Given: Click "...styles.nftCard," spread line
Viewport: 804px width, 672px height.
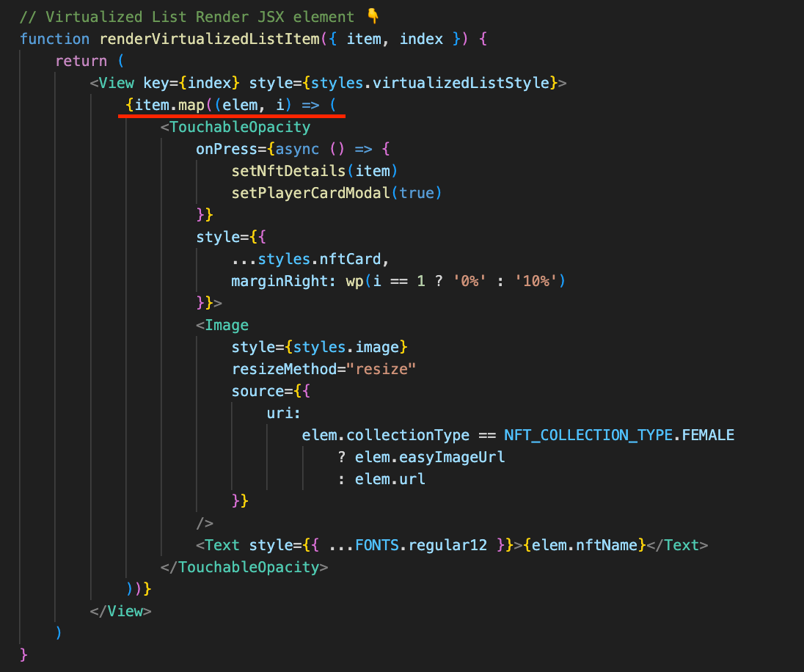Looking at the screenshot, I should pyautogui.click(x=310, y=259).
